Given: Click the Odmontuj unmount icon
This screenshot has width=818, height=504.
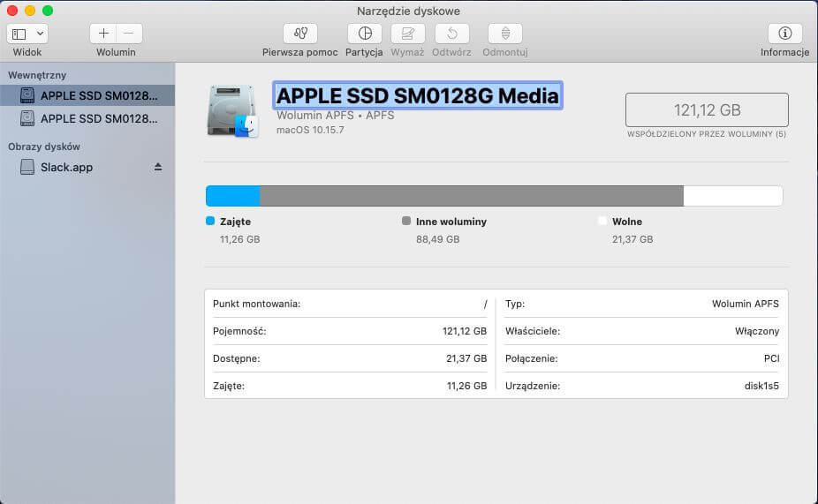Looking at the screenshot, I should pos(505,34).
